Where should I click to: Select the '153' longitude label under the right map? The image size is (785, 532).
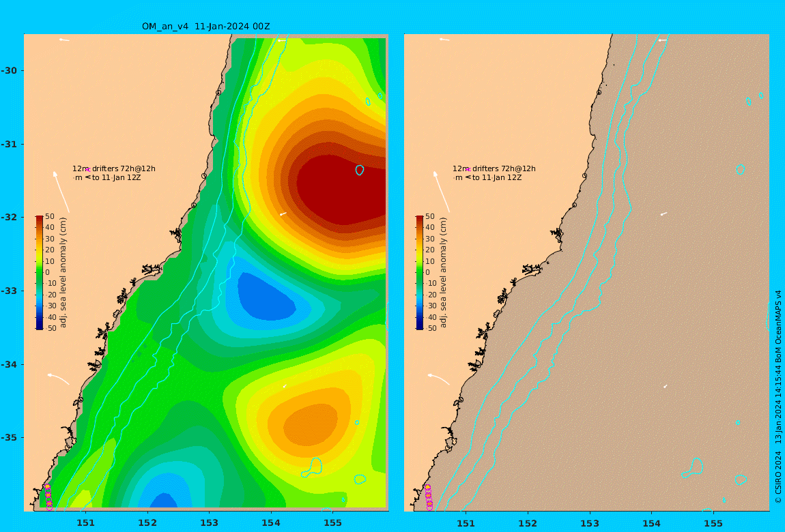click(x=590, y=523)
